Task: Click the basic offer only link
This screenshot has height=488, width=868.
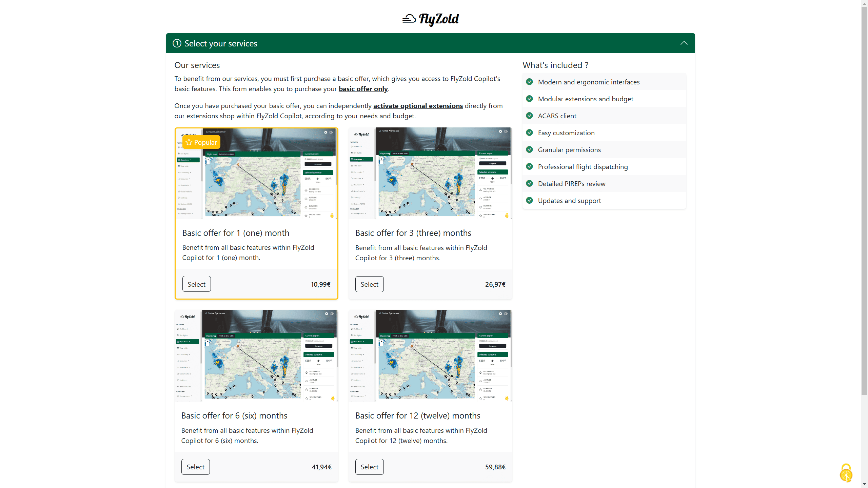Action: pos(363,88)
